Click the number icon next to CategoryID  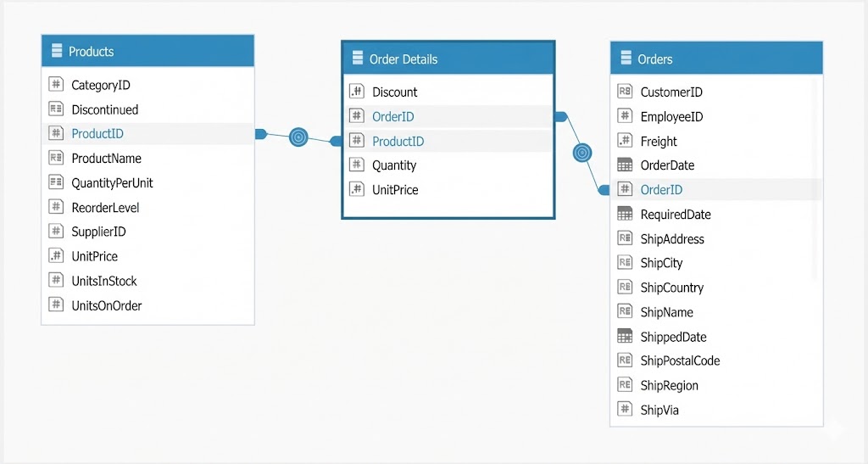tap(56, 85)
